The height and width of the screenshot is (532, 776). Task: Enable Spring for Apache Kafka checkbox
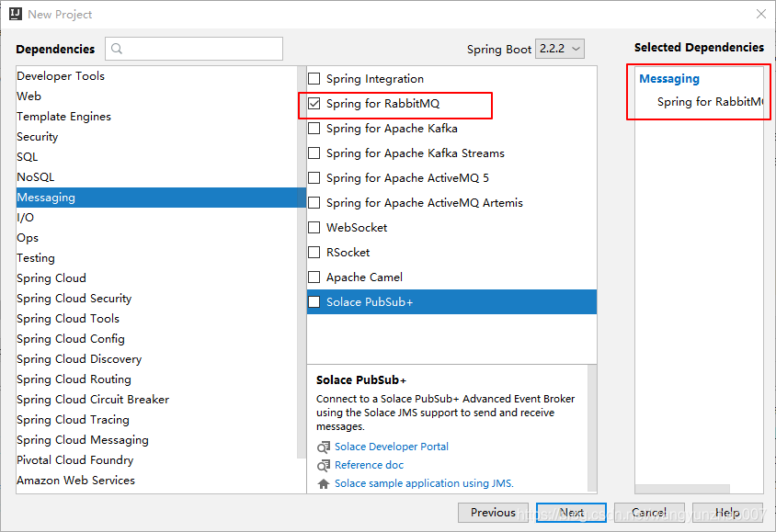tap(314, 128)
